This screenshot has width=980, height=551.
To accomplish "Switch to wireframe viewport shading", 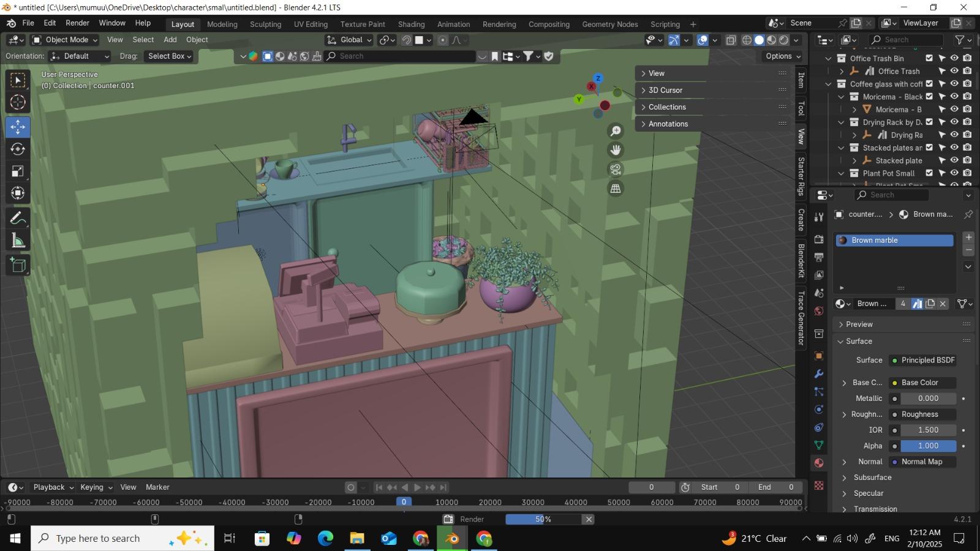I will point(747,40).
